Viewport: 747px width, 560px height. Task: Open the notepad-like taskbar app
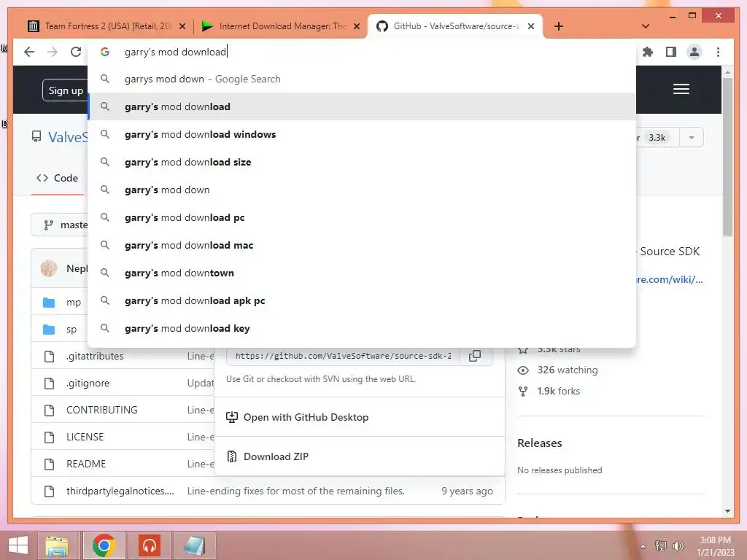(x=194, y=545)
